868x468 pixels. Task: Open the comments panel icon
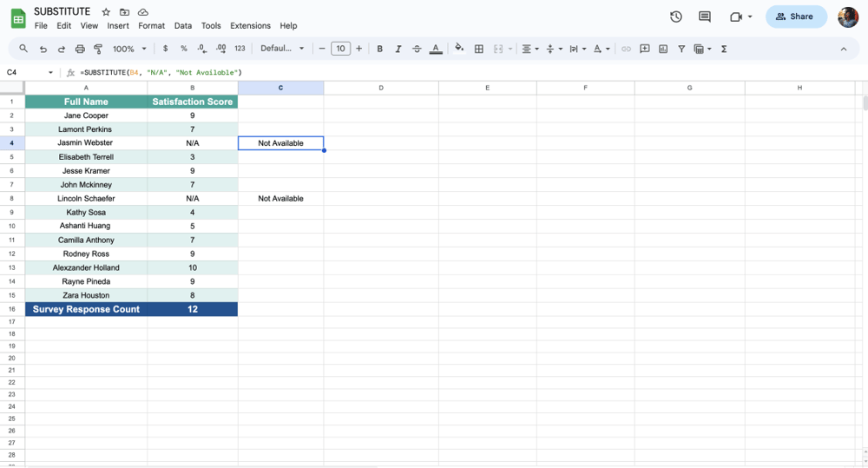(x=705, y=16)
